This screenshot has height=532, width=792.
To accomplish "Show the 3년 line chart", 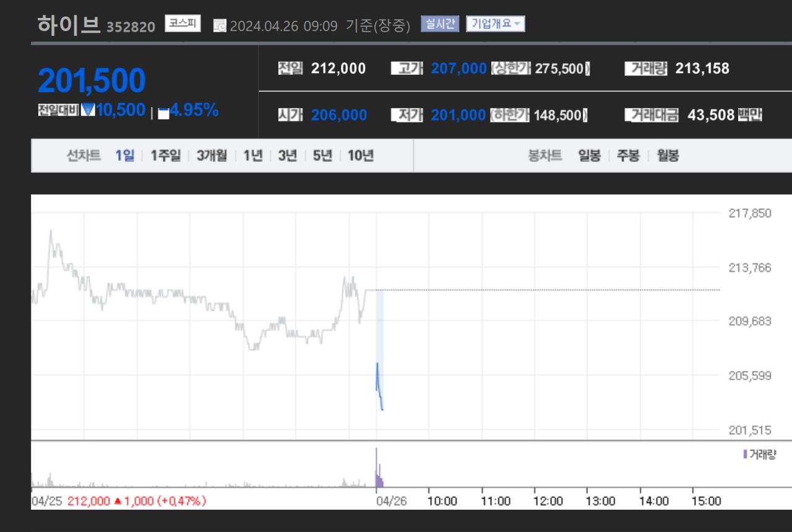I will click(x=288, y=156).
